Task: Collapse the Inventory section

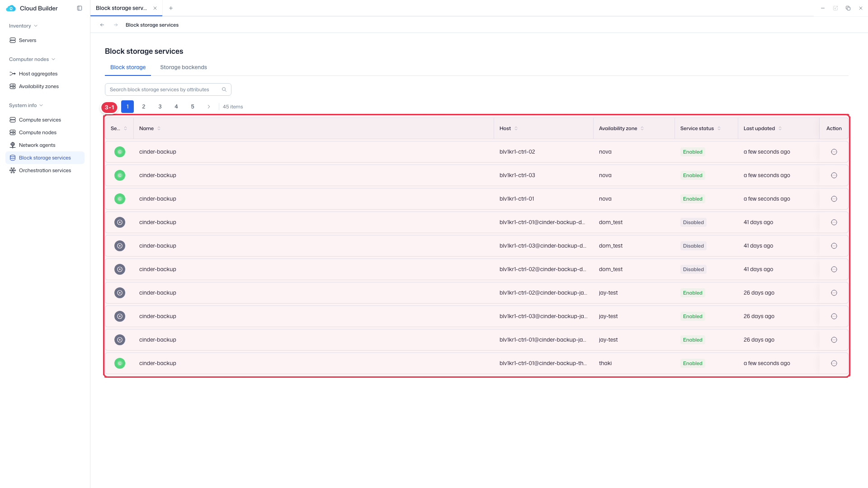Action: (23, 26)
